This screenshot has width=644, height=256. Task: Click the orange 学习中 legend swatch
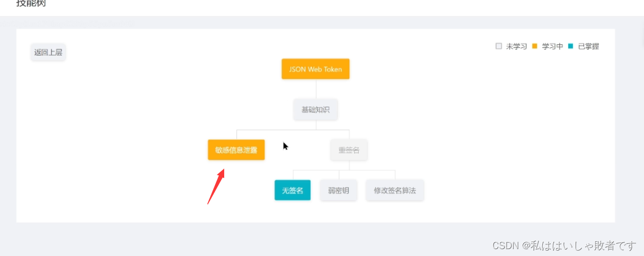(534, 46)
